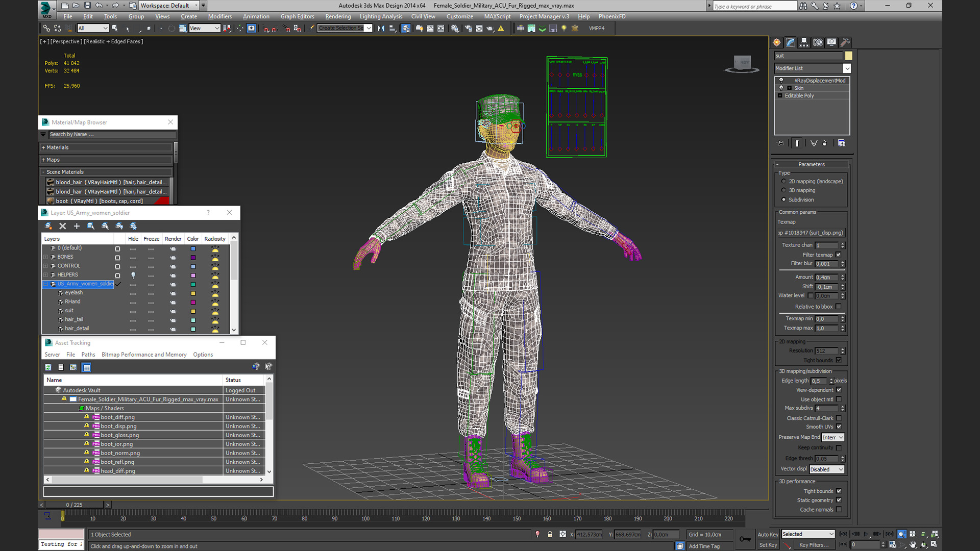Screen dimensions: 980x551
Task: Click the Undo arrow icon
Action: [x=99, y=6]
